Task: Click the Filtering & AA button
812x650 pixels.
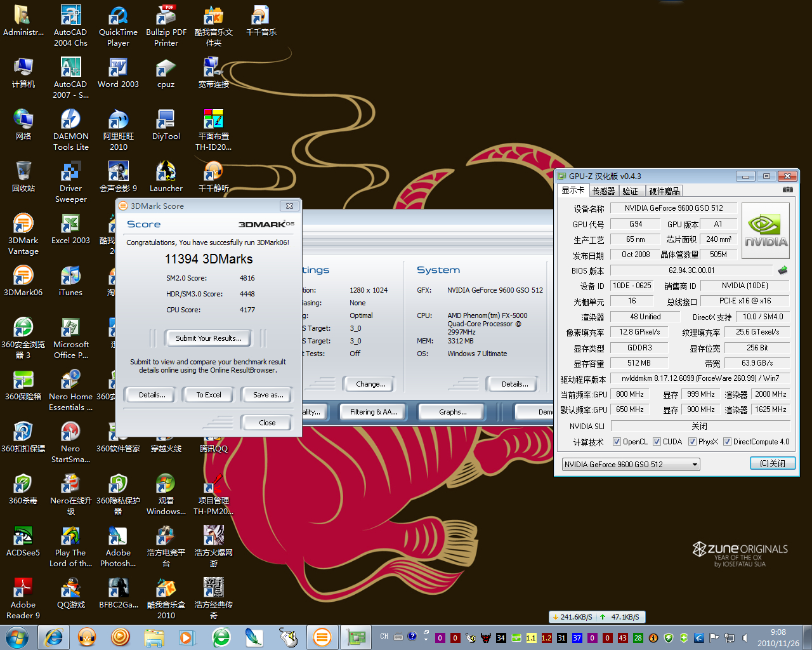Action: coord(374,412)
